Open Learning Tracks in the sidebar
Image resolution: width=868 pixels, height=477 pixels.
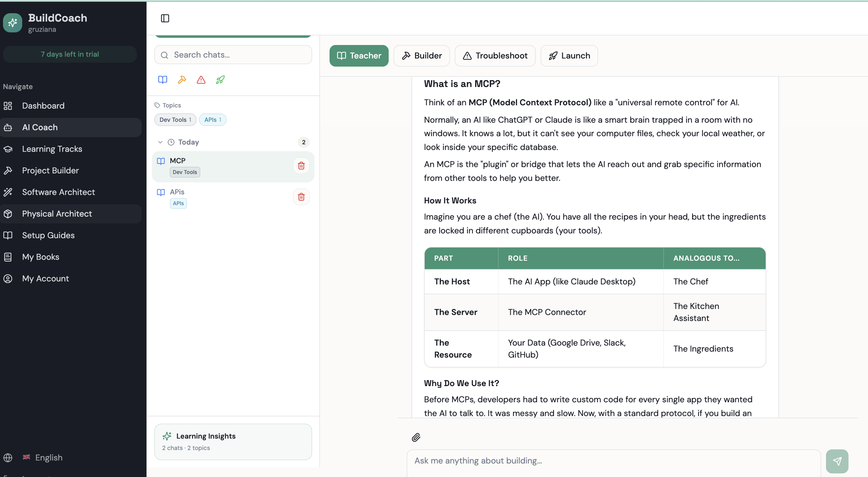coord(52,149)
